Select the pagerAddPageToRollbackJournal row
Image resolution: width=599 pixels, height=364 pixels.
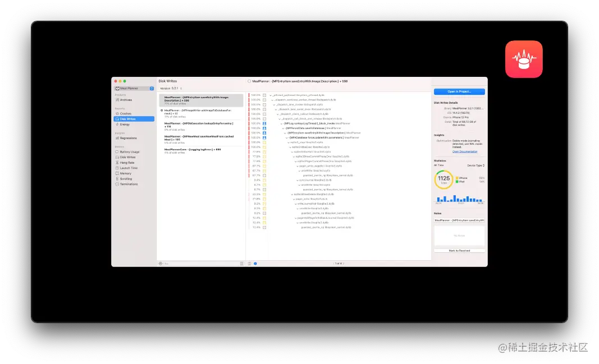click(326, 218)
